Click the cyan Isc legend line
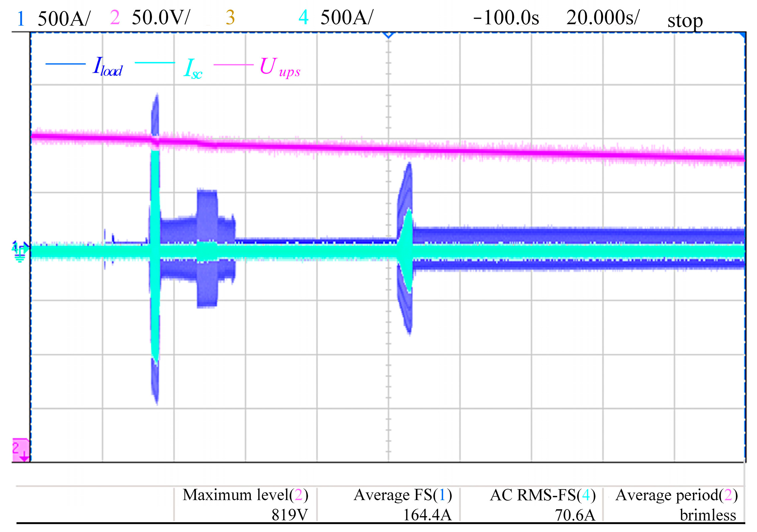 coord(155,63)
